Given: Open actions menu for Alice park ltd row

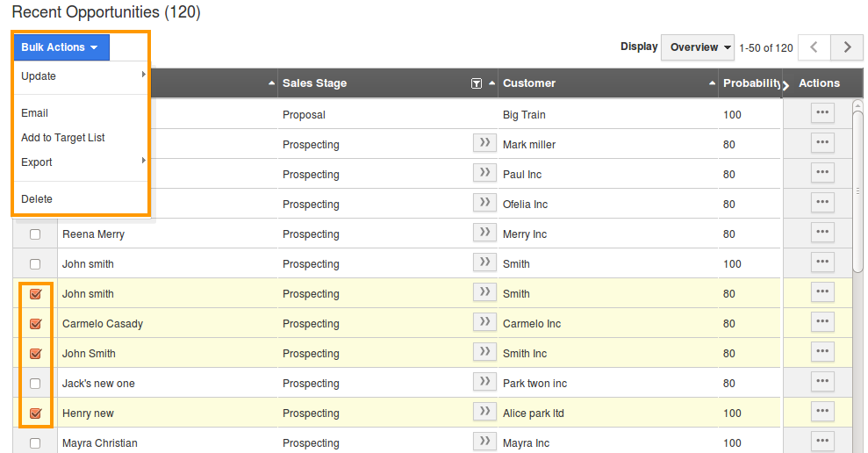Looking at the screenshot, I should pyautogui.click(x=822, y=412).
